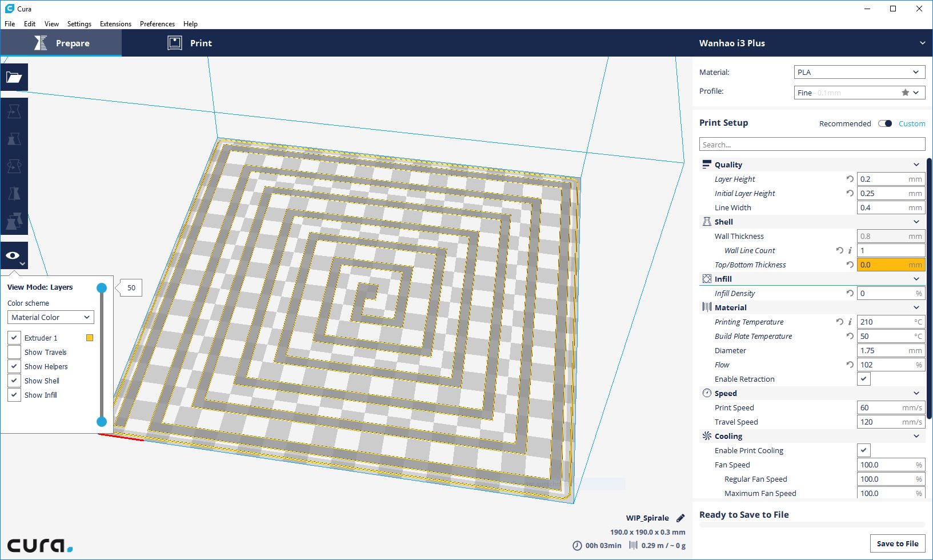
Task: Click the Quality category icon
Action: [707, 165]
